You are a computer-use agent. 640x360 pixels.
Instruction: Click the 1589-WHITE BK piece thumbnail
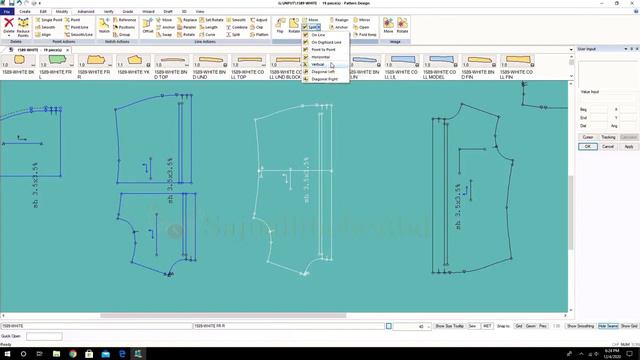pos(18,65)
